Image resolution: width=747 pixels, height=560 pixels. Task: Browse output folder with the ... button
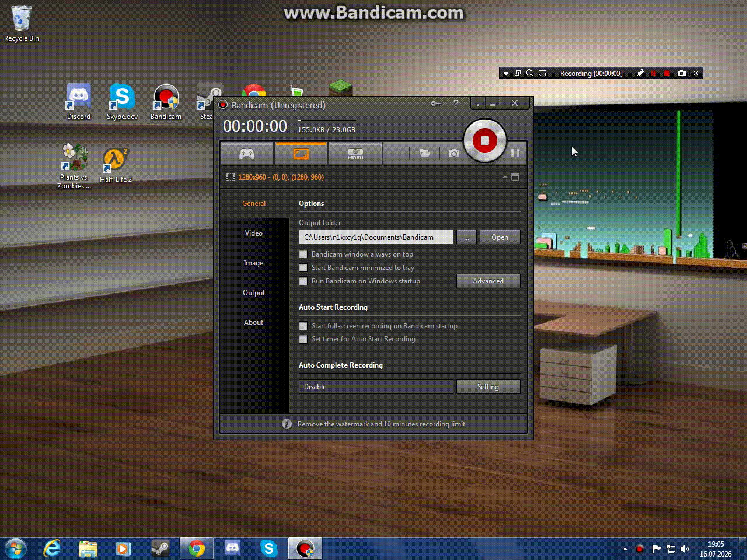click(x=466, y=237)
